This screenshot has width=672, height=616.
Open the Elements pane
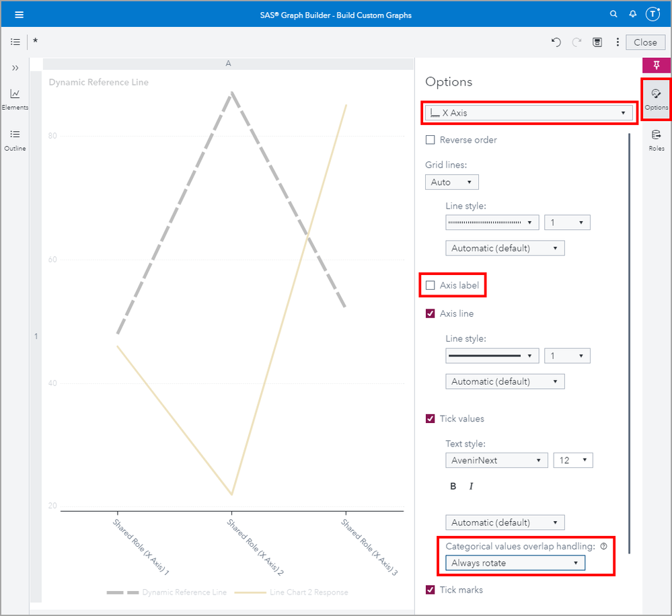(15, 100)
